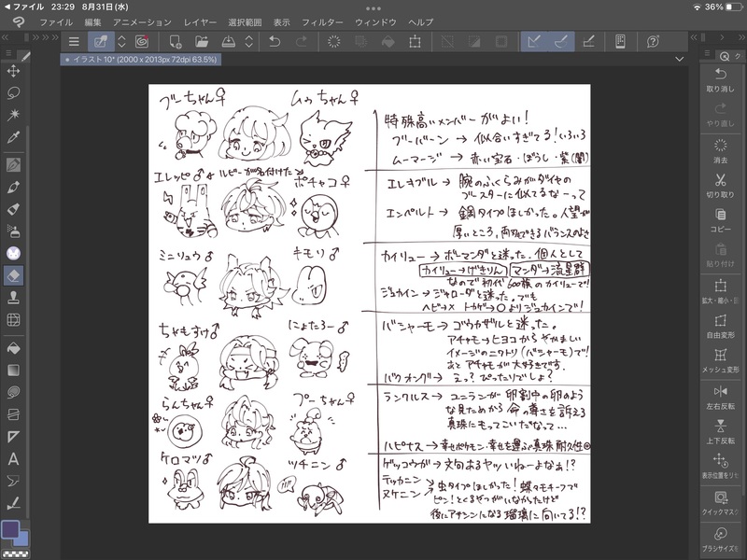
Task: Open the 選択範囲 menu
Action: (x=245, y=22)
